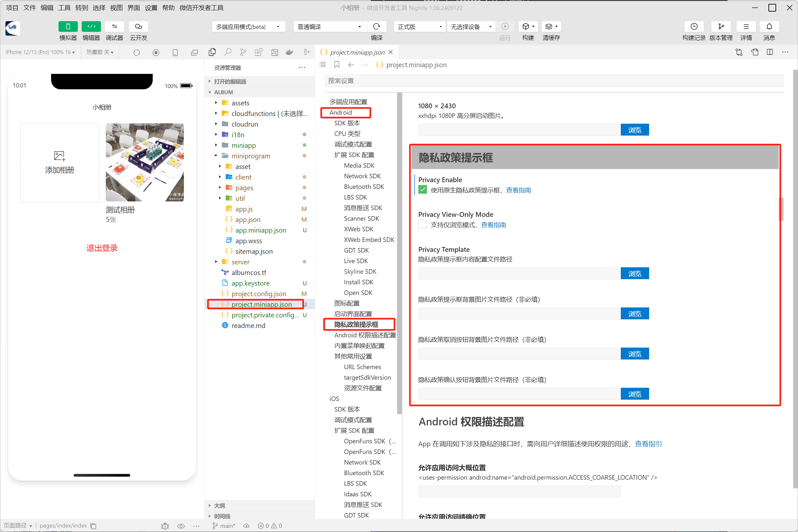Bookmark the current editor location
The width and height of the screenshot is (798, 532).
(337, 65)
